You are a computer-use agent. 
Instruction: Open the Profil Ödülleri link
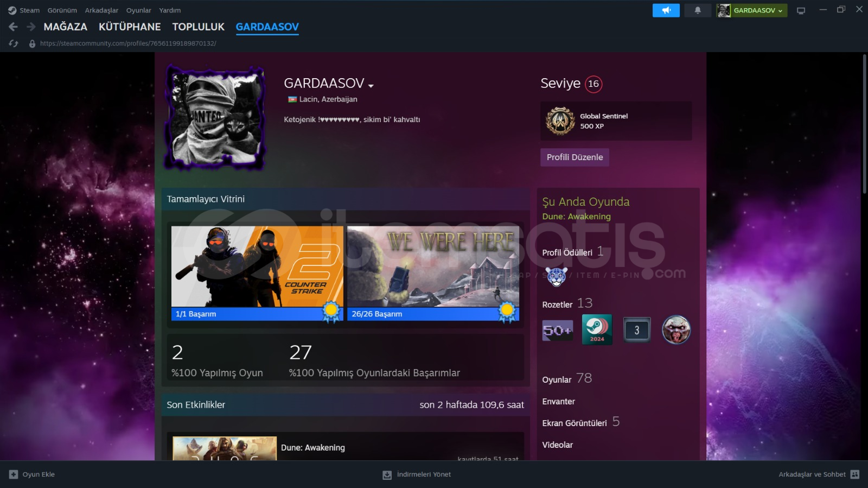(567, 252)
